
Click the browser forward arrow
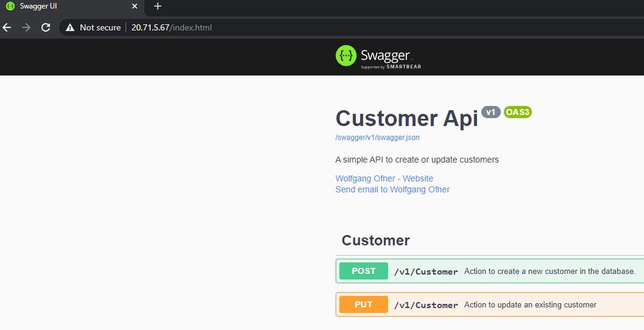26,27
